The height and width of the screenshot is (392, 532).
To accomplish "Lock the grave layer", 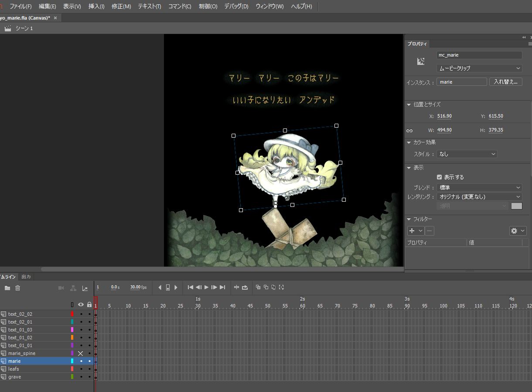I will click(x=89, y=377).
